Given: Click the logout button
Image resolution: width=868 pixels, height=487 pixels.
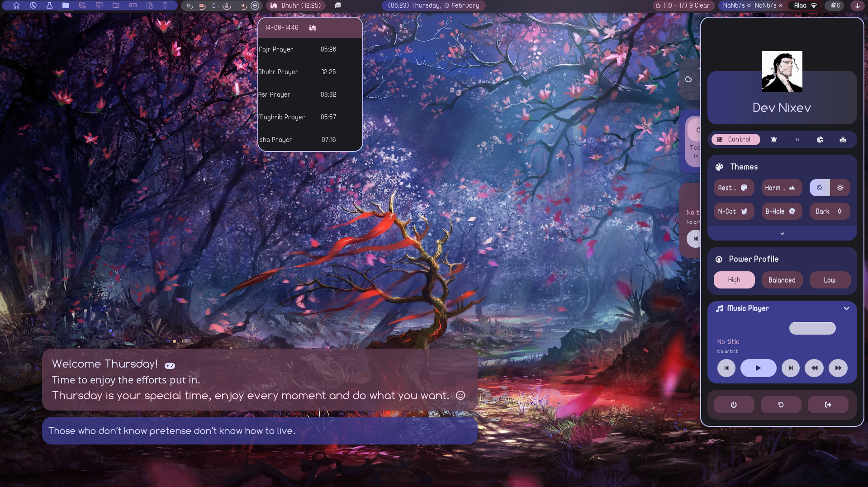Looking at the screenshot, I should pos(828,405).
